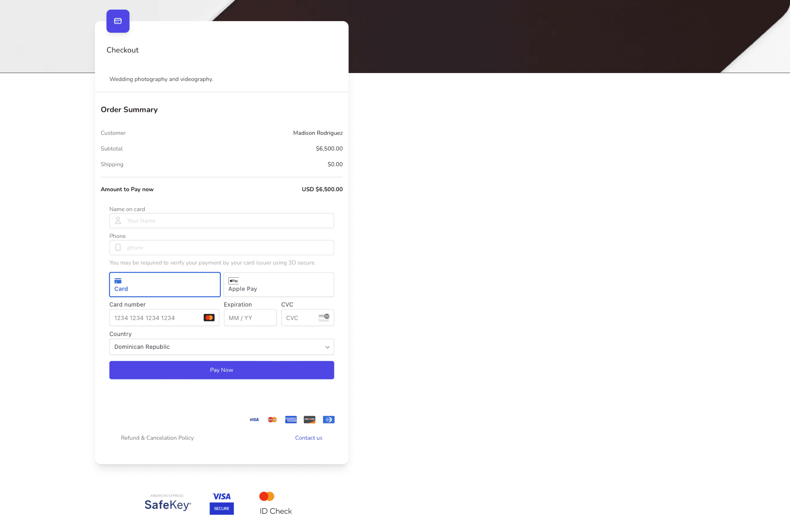The image size is (790, 532).
Task: Click the Mastercard logo in the card row
Action: 272,420
